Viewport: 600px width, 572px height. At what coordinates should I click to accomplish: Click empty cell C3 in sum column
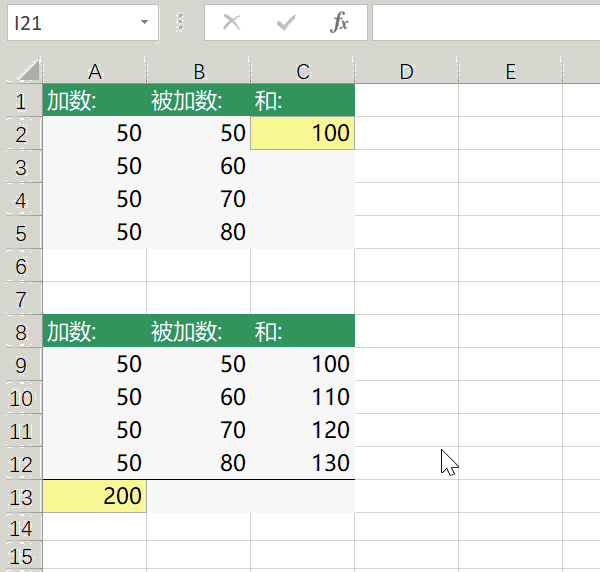tap(303, 166)
